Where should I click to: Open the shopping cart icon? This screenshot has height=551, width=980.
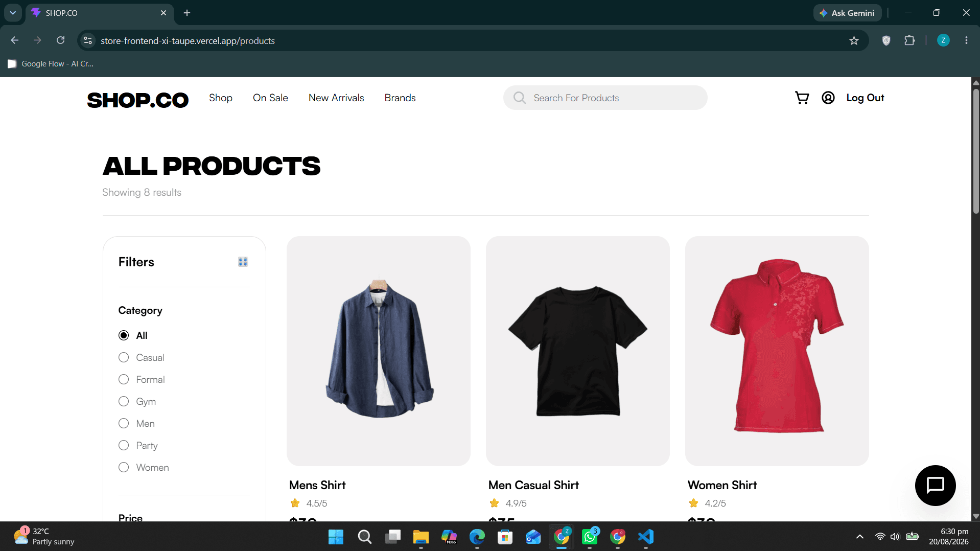point(802,98)
